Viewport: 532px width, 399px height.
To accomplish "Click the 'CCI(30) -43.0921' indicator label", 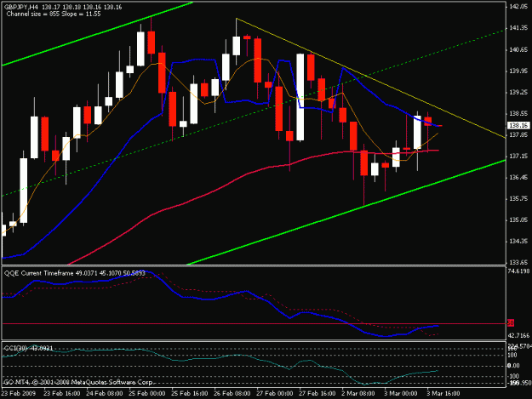I will pos(28,349).
